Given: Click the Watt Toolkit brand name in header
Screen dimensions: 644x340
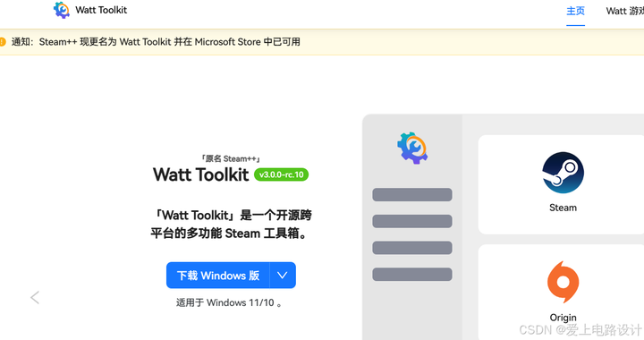Looking at the screenshot, I should coord(101,10).
